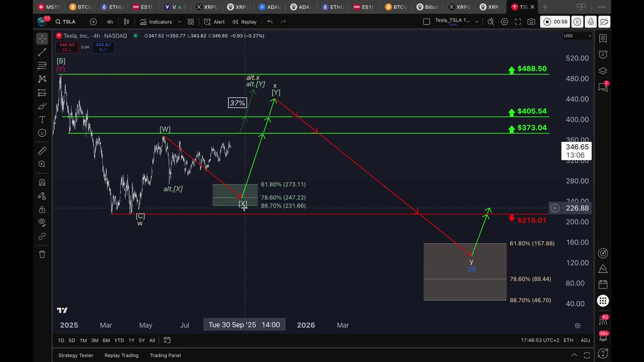Toggle the recording microphone
The height and width of the screenshot is (362, 644).
(591, 22)
